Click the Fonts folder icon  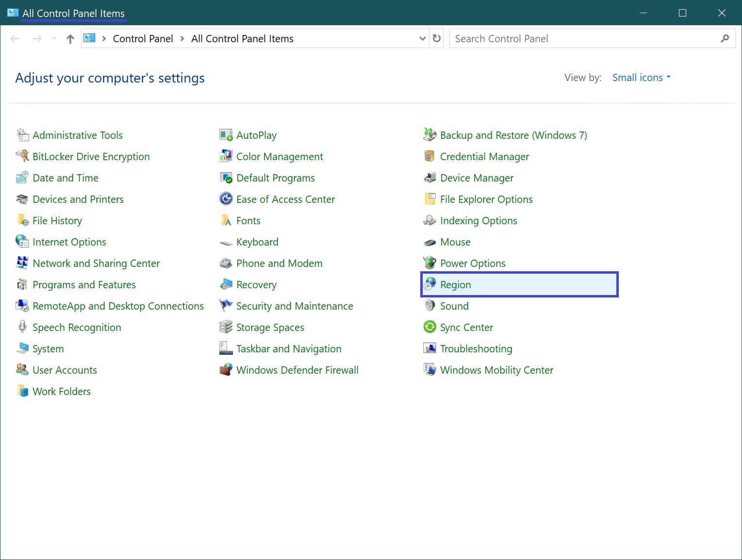click(x=226, y=220)
